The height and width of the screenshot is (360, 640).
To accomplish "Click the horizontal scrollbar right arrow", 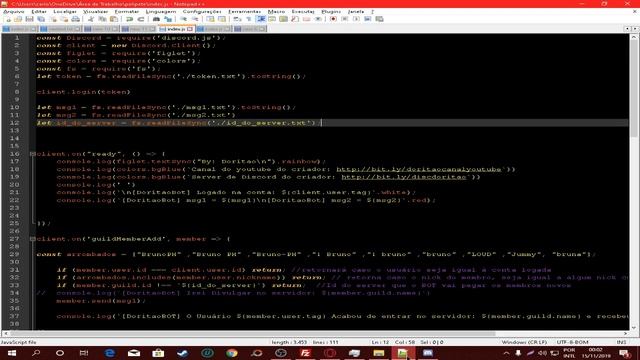I will click(625, 333).
